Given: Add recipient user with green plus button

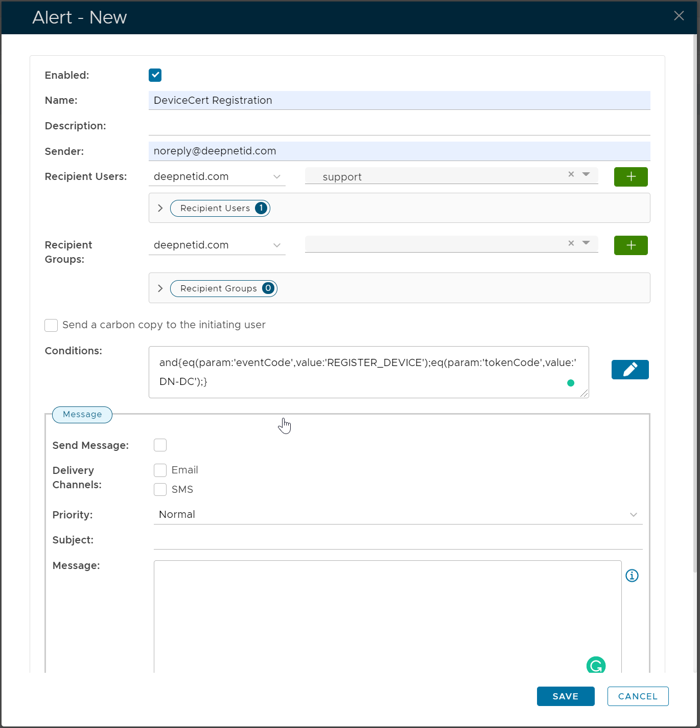Looking at the screenshot, I should pyautogui.click(x=631, y=177).
